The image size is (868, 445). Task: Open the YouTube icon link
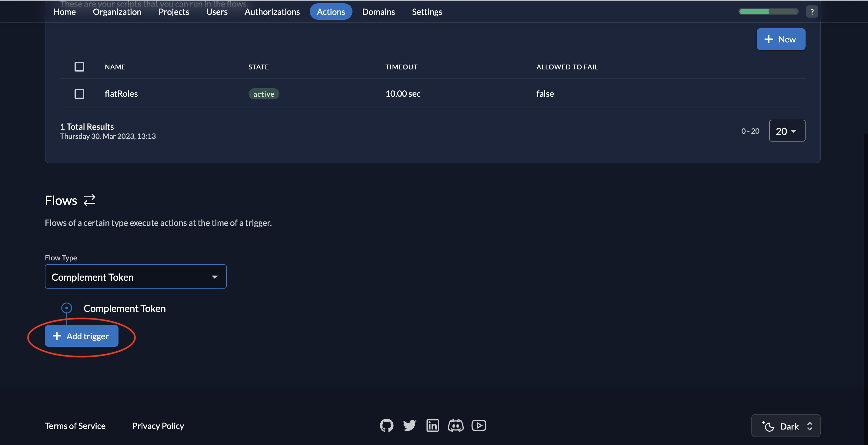479,425
